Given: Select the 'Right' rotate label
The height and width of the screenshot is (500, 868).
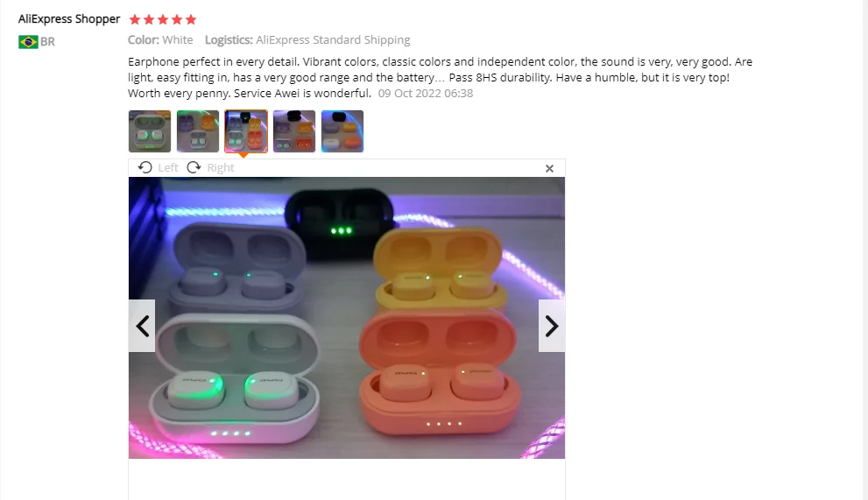Looking at the screenshot, I should (x=221, y=168).
